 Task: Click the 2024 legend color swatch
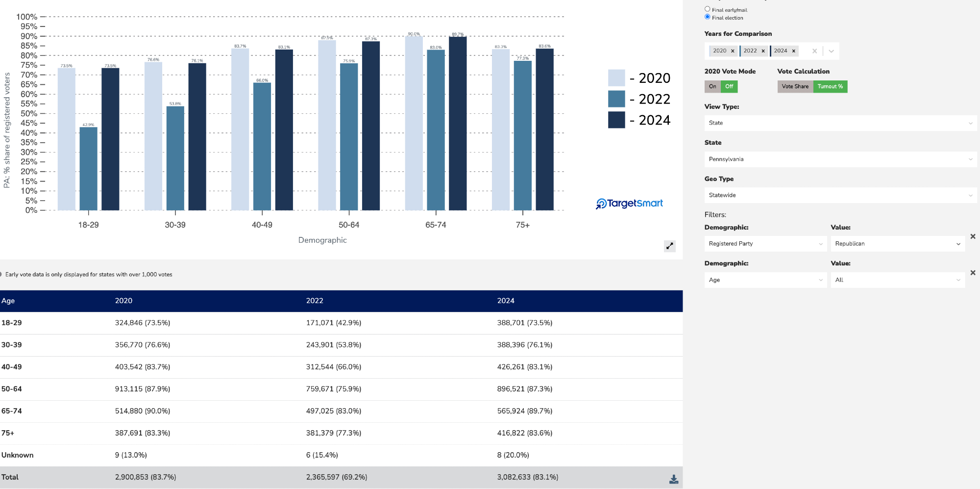[616, 120]
